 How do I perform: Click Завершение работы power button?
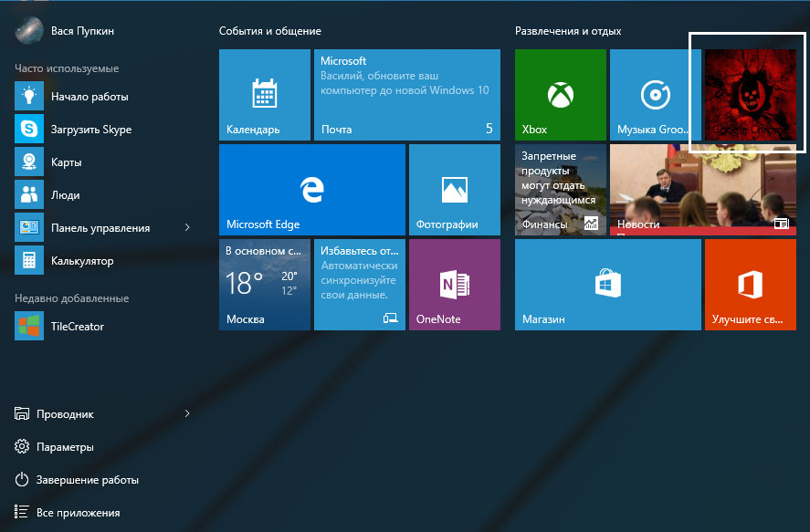tap(88, 480)
